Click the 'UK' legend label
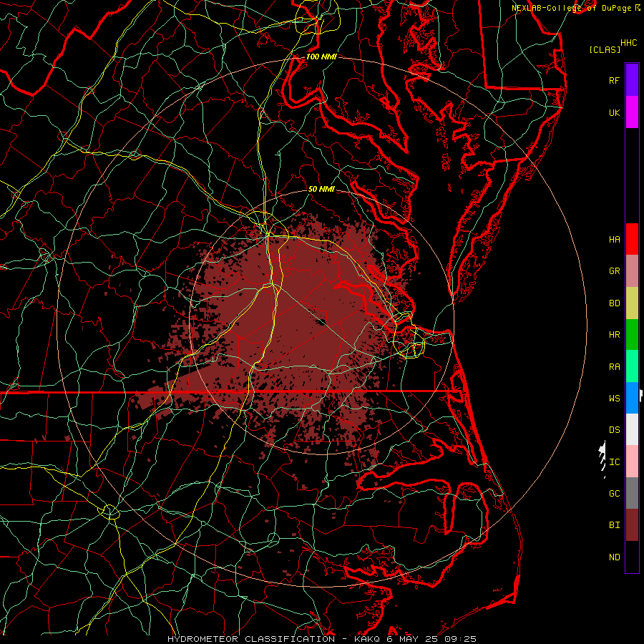Image resolution: width=644 pixels, height=644 pixels. click(614, 112)
